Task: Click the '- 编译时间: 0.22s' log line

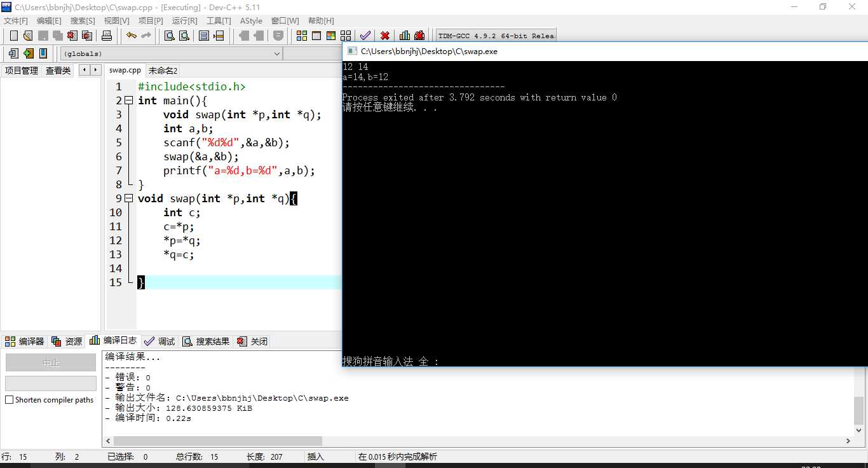Action: pyautogui.click(x=148, y=418)
